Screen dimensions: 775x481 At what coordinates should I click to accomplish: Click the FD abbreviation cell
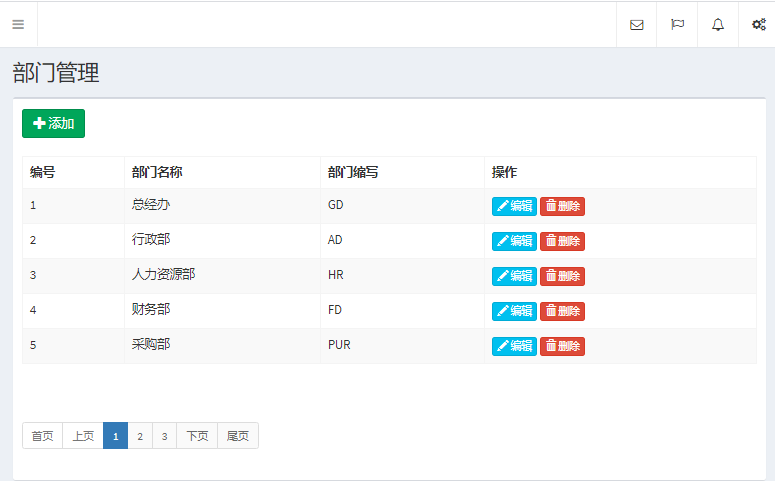coord(402,311)
